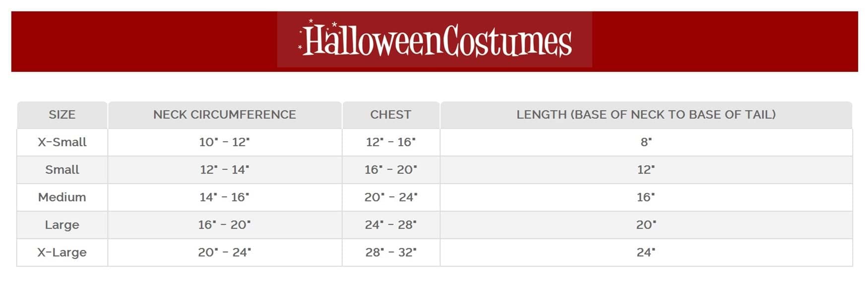
Task: Click the CHEST column header
Action: pyautogui.click(x=391, y=114)
